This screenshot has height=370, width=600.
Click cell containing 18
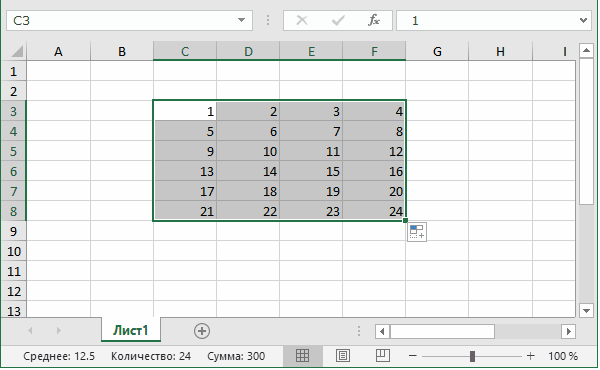(248, 191)
